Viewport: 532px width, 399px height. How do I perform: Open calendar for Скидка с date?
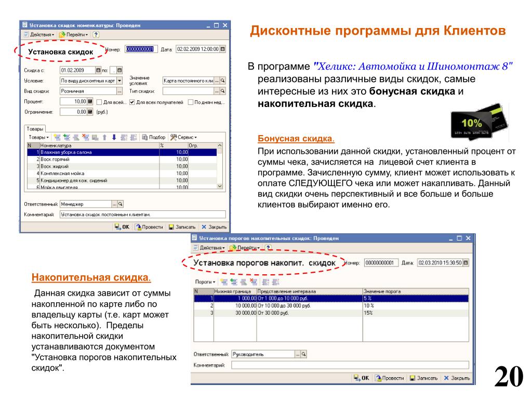[x=98, y=70]
